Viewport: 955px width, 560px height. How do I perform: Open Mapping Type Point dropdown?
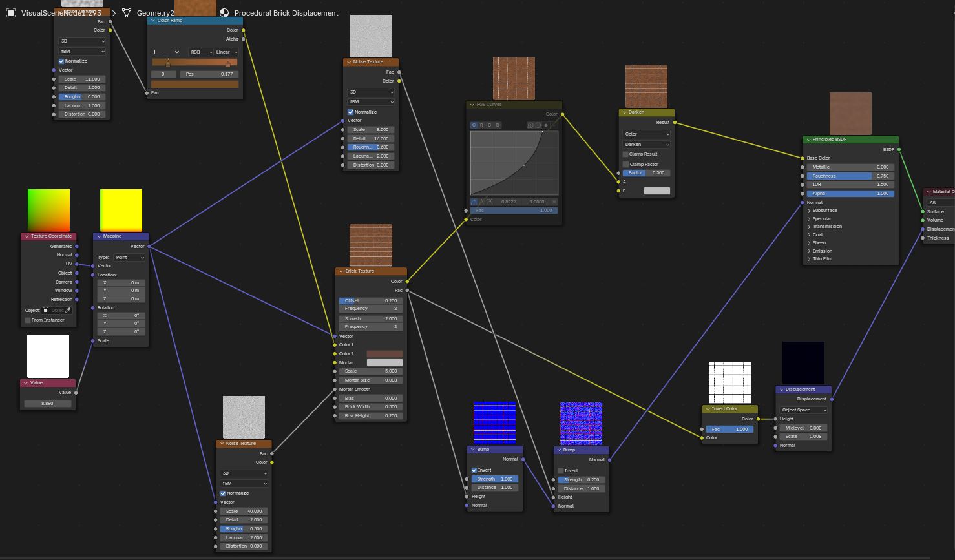pos(130,258)
